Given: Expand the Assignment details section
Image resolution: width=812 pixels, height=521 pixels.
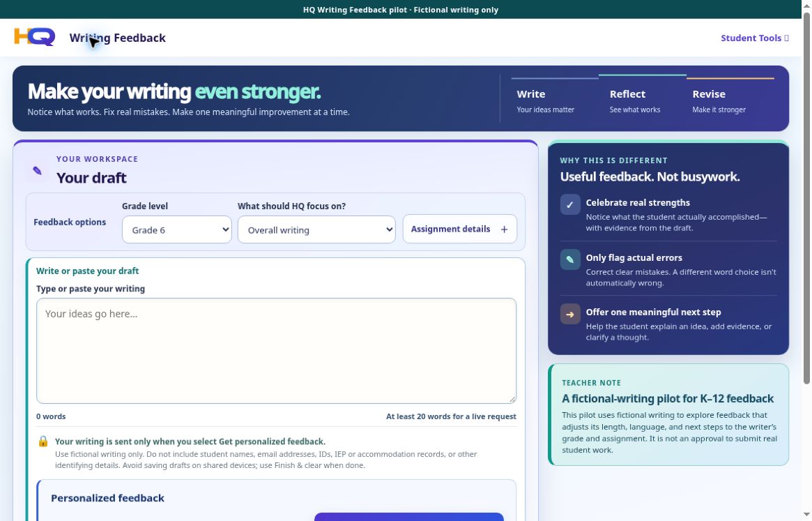Looking at the screenshot, I should [460, 229].
